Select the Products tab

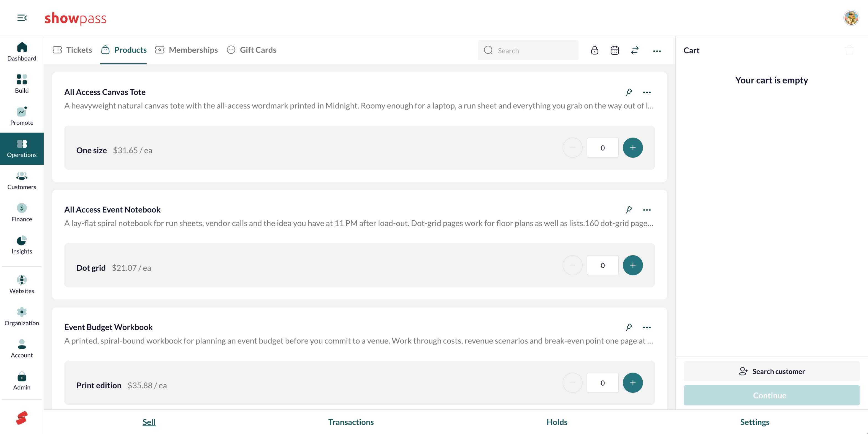(124, 50)
